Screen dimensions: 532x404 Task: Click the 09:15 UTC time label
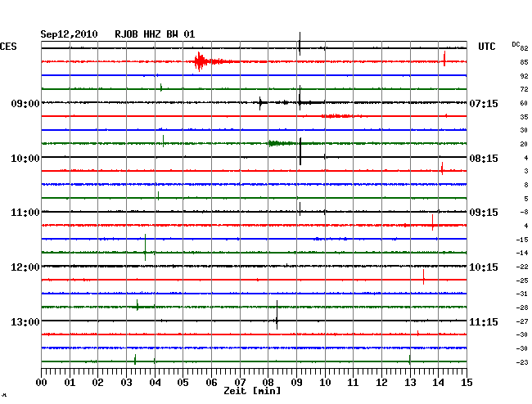[484, 213]
